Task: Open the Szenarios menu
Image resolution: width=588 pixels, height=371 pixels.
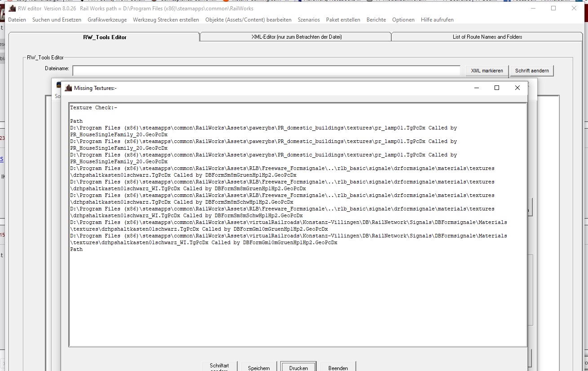Action: [x=309, y=20]
